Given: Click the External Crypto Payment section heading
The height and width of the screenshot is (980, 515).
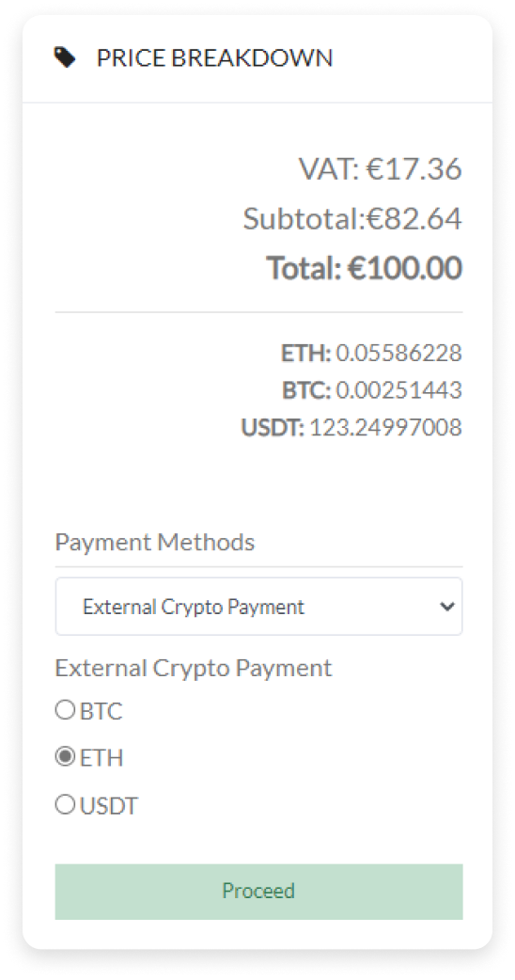Looking at the screenshot, I should 194,668.
